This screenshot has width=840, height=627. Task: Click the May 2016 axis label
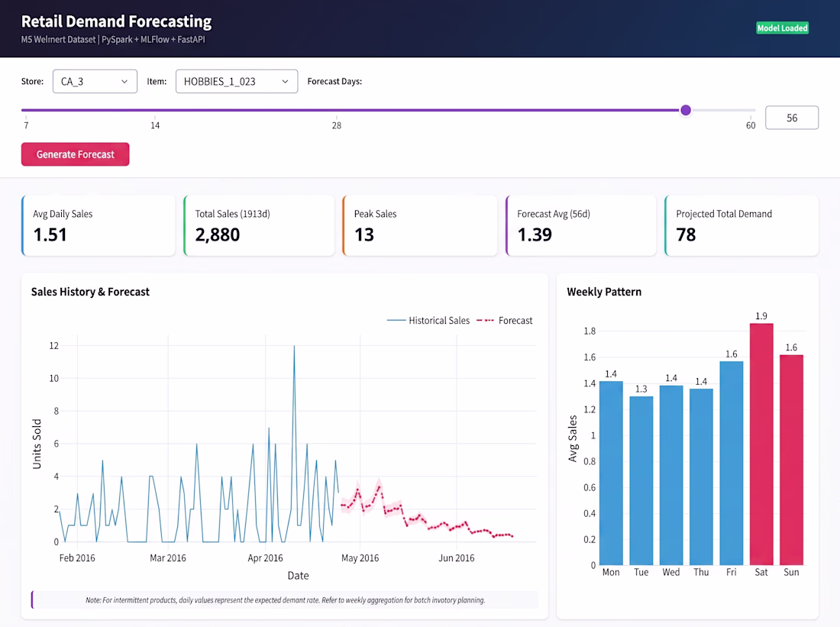click(x=360, y=558)
